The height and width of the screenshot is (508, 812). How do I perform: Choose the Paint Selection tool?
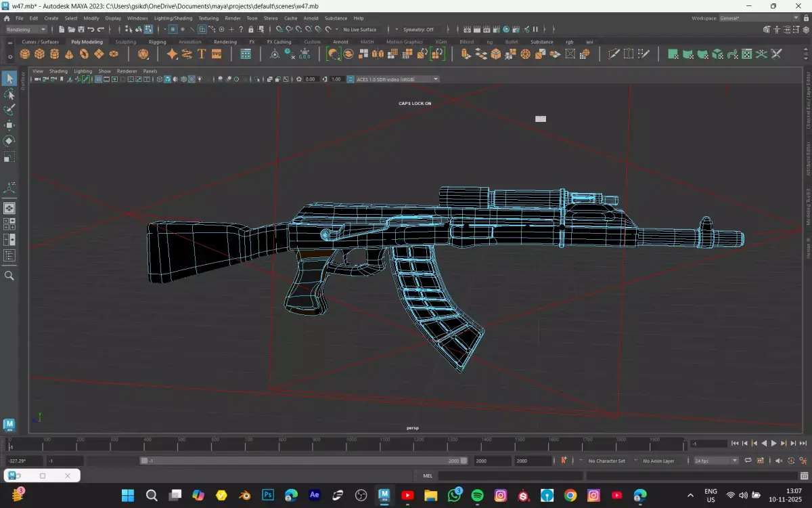9,110
